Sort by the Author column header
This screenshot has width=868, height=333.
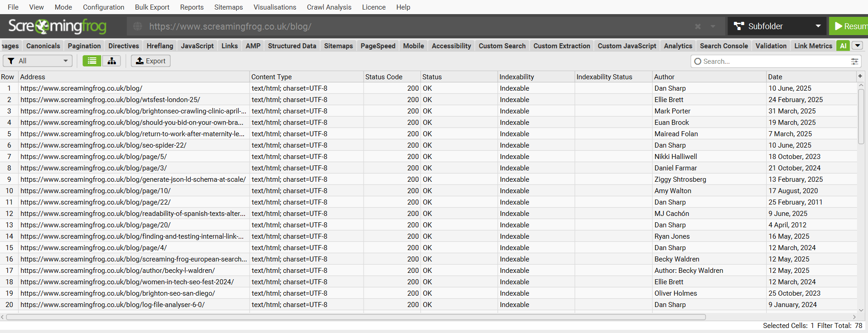[709, 77]
